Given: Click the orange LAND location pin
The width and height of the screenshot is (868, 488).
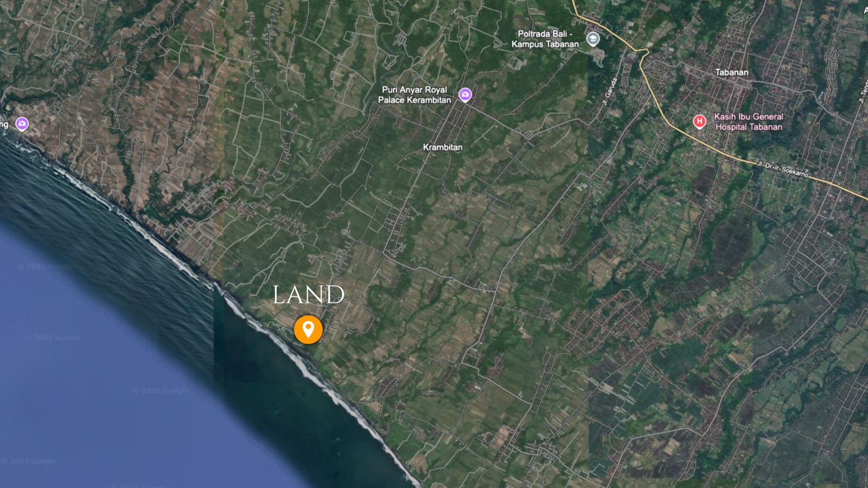Looking at the screenshot, I should pyautogui.click(x=308, y=330).
